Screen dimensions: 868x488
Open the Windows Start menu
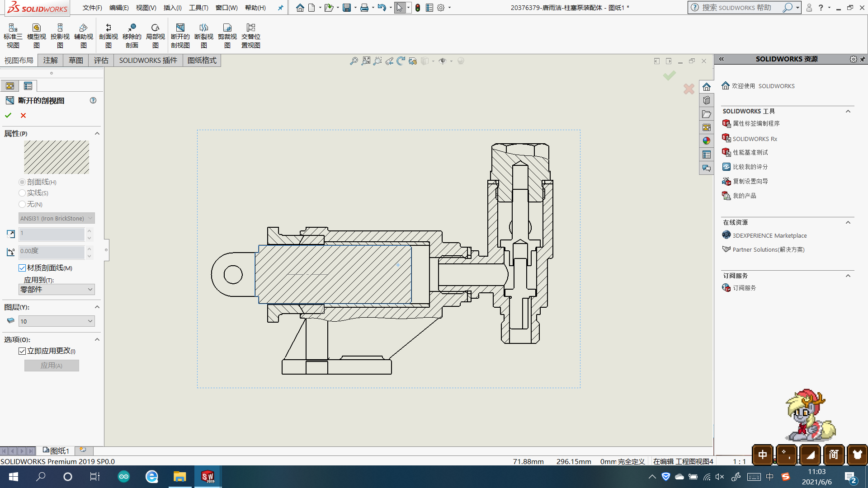(x=14, y=477)
